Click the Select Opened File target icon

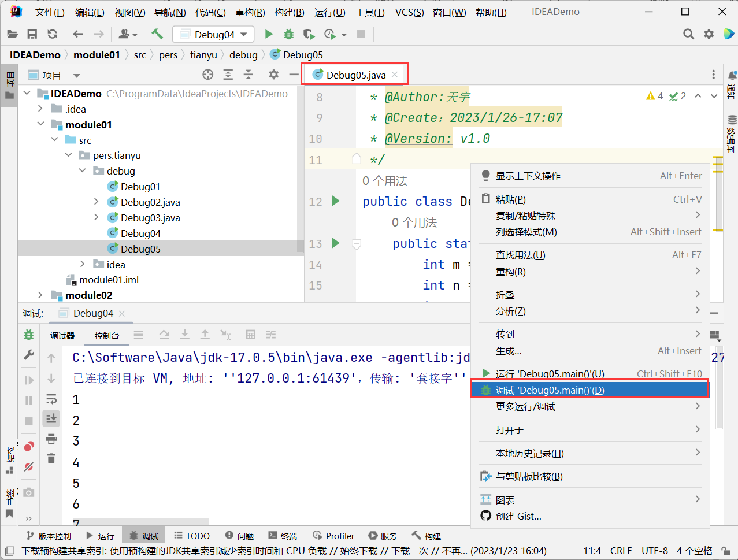tap(208, 75)
